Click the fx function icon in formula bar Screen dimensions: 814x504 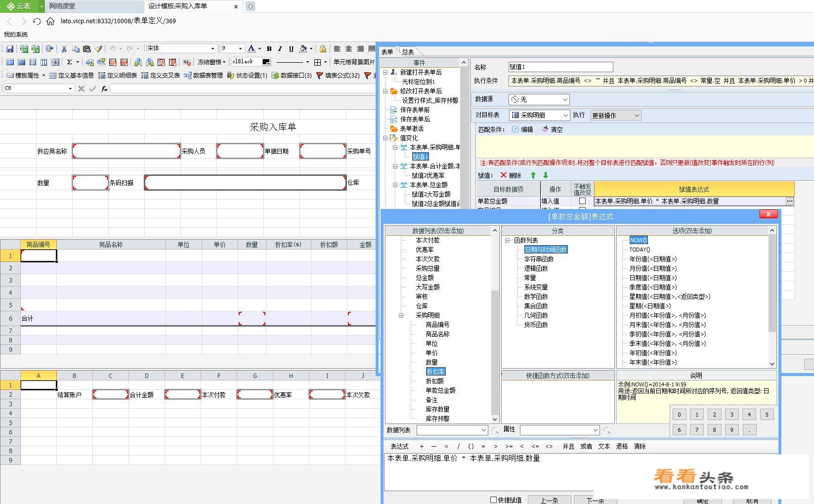point(104,88)
